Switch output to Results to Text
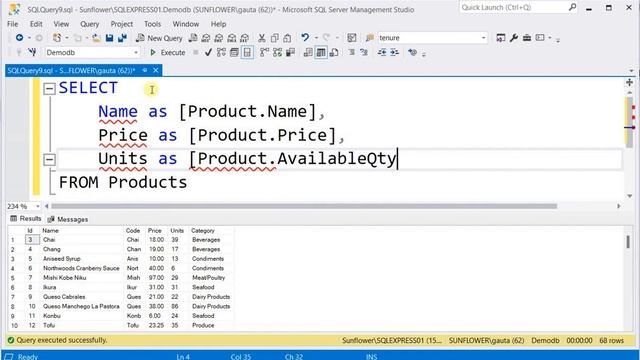The width and height of the screenshot is (640, 360). (x=308, y=52)
